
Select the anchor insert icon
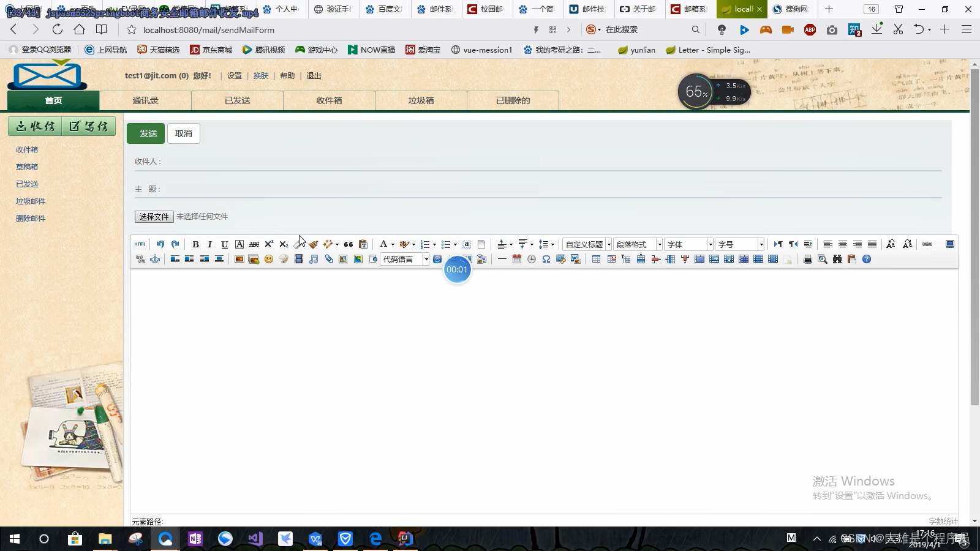[x=155, y=259]
